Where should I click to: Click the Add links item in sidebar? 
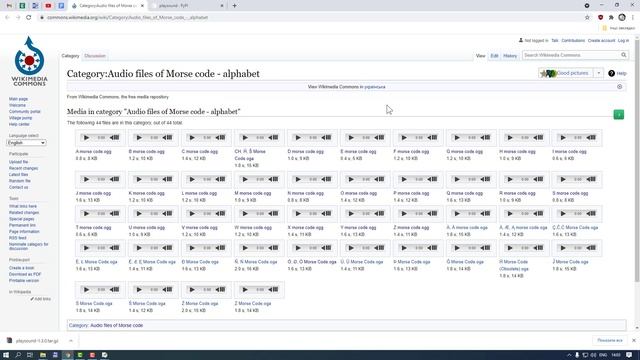point(40,299)
